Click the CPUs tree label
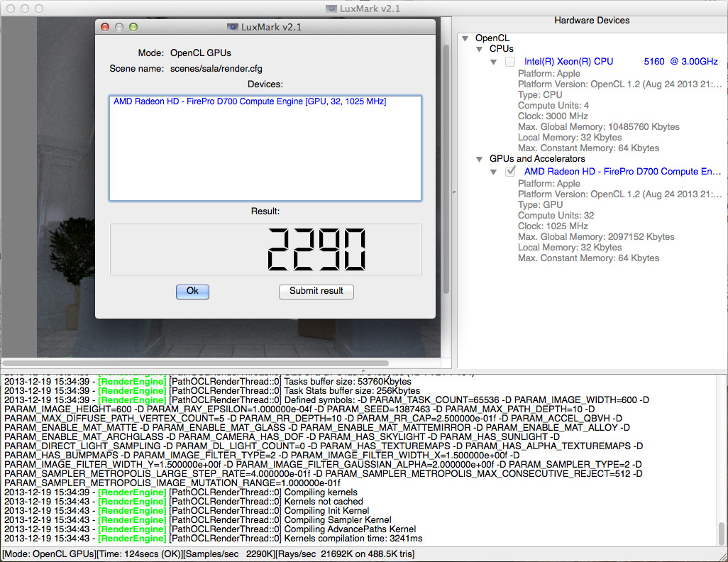Screen dimensions: 728x562 click(502, 49)
